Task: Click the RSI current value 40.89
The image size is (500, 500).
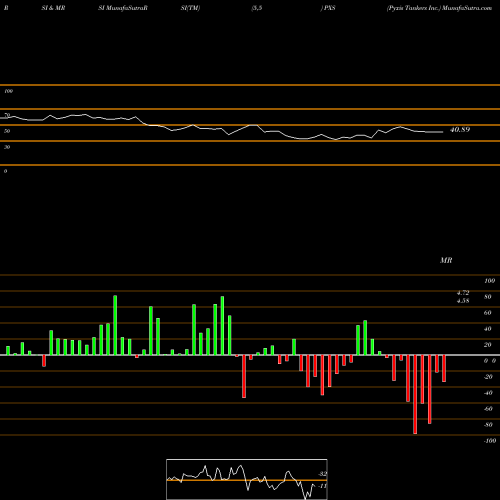Action: click(460, 130)
